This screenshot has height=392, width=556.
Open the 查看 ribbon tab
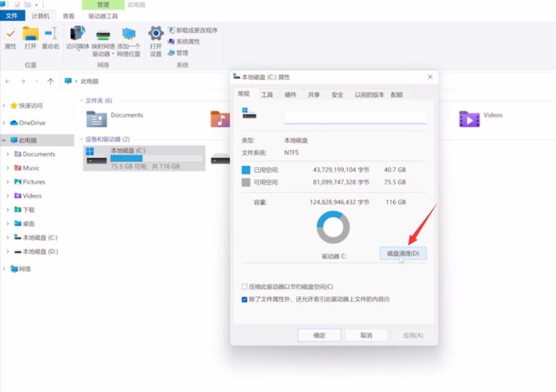68,16
